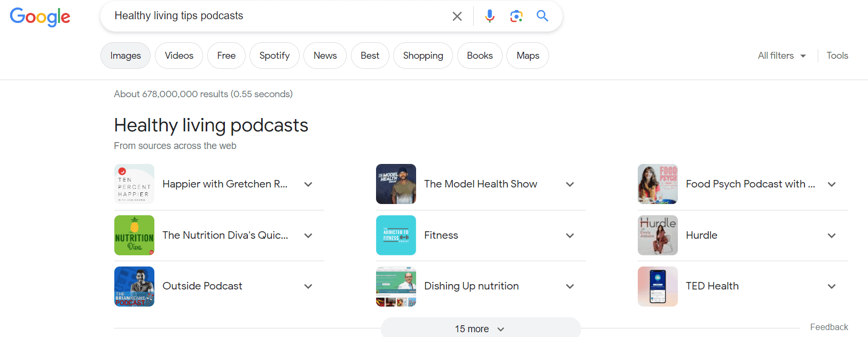Submit search with the magnifier icon
Image resolution: width=868 pixels, height=337 pixels.
coord(542,16)
